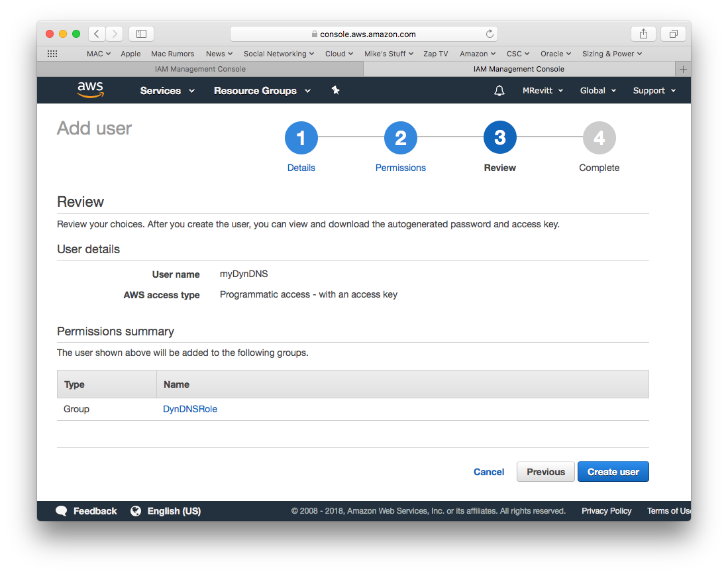Click the console.aws.amazon.com address bar
This screenshot has width=728, height=574.
[x=364, y=34]
